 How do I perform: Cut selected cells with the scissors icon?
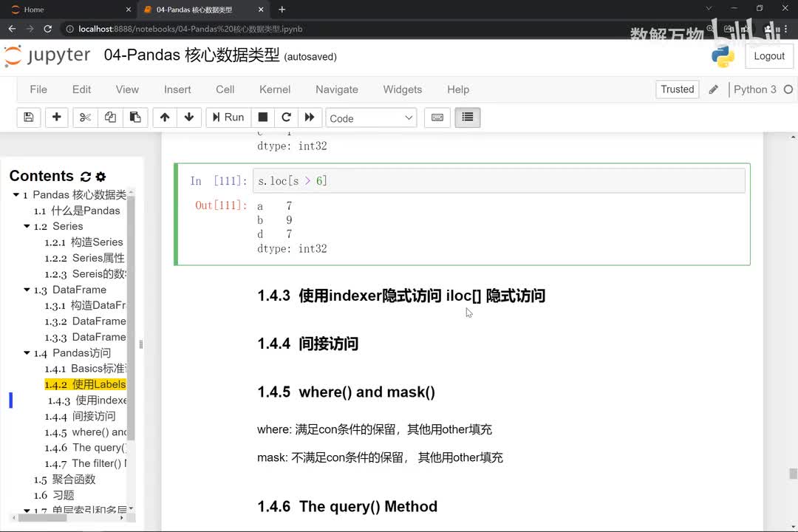tap(85, 117)
